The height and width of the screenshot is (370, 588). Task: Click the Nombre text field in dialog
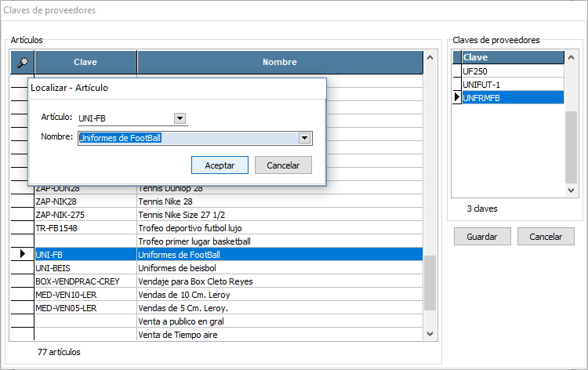[x=187, y=138]
